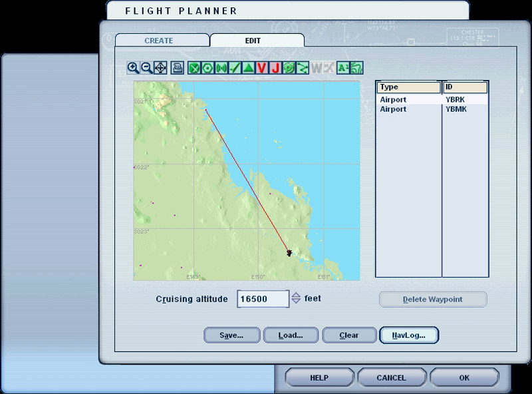The width and height of the screenshot is (532, 394).
Task: Click the zoom in magnifier icon
Action: click(x=133, y=67)
